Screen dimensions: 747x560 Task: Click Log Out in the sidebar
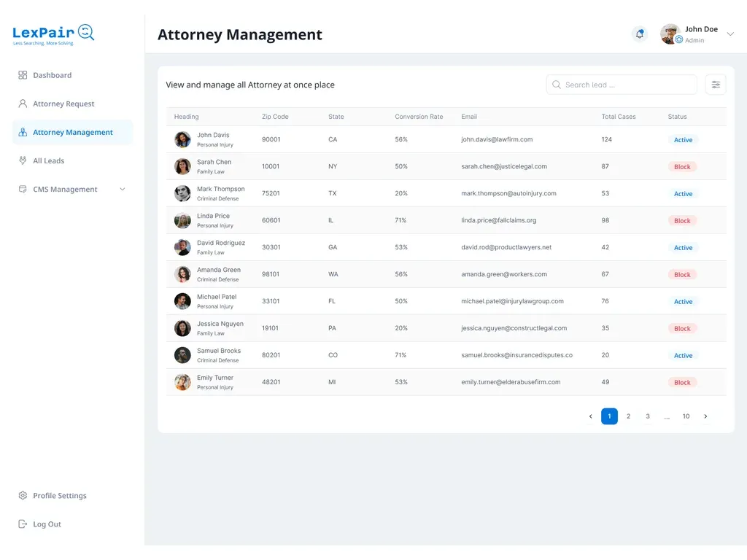[72, 524]
